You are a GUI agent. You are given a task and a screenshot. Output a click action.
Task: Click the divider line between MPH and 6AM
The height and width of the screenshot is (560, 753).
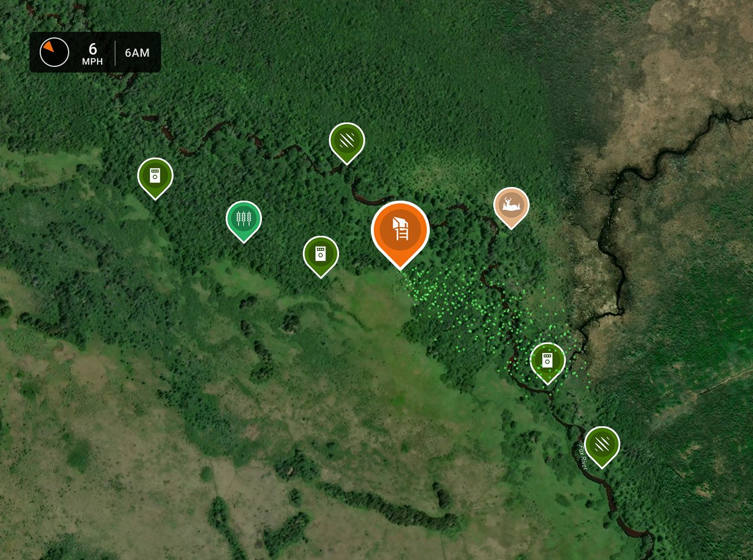pyautogui.click(x=115, y=53)
